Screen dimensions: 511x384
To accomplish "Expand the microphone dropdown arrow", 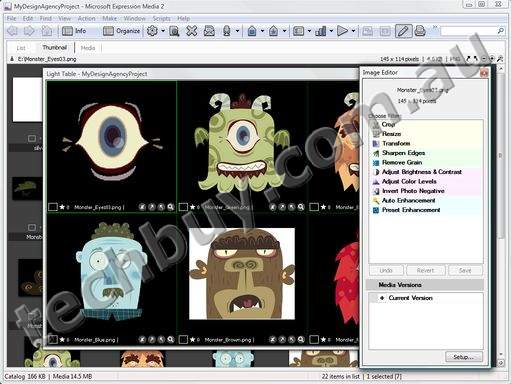I will [x=237, y=31].
